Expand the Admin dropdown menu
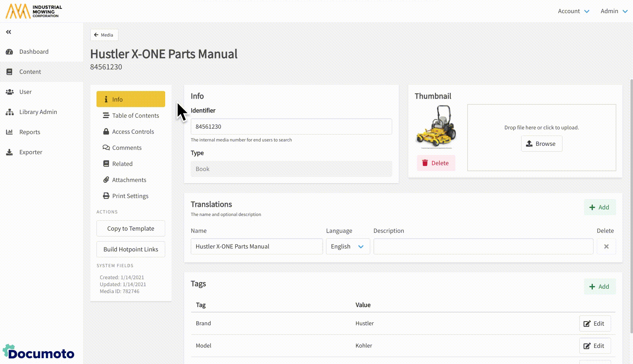The height and width of the screenshot is (364, 633). 614,11
